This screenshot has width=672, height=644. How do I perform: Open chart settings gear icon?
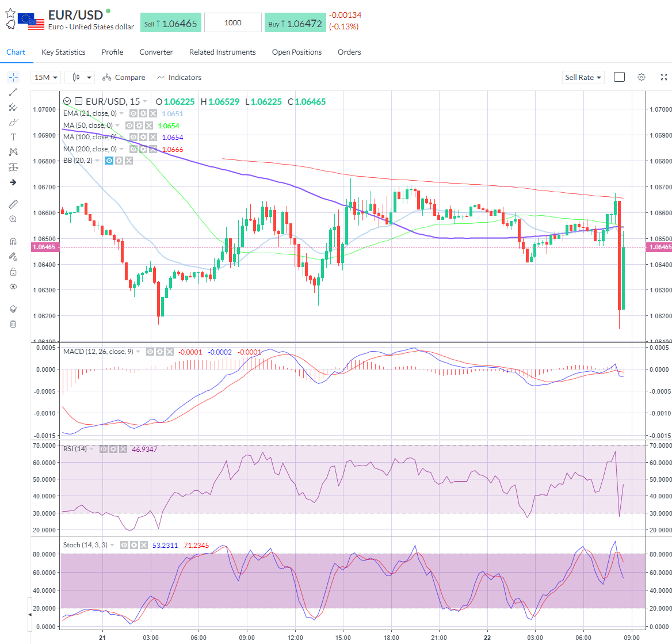641,77
